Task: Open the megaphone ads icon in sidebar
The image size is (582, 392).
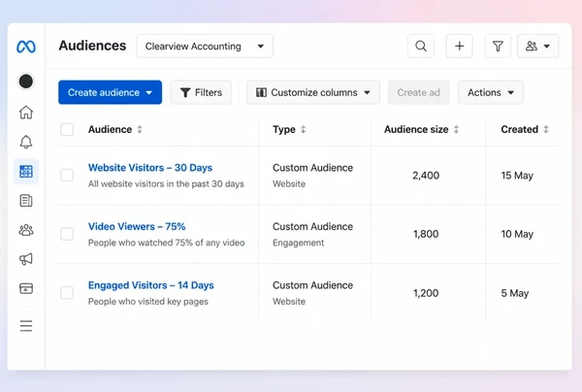Action: [x=26, y=259]
